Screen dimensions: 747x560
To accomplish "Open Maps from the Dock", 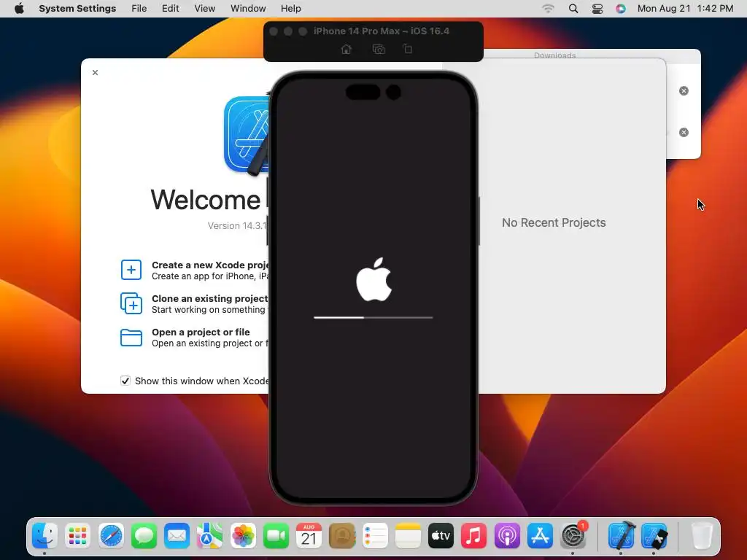I will tap(209, 536).
